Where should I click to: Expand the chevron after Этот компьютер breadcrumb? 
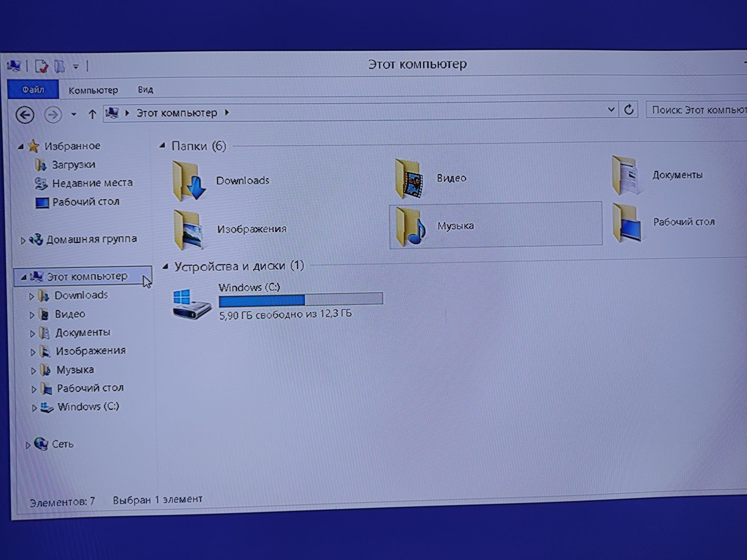[x=227, y=112]
